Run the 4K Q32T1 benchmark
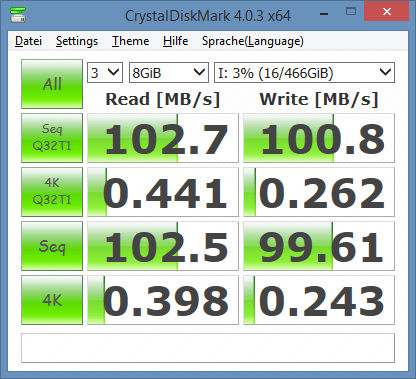This screenshot has width=416, height=379. 52,192
